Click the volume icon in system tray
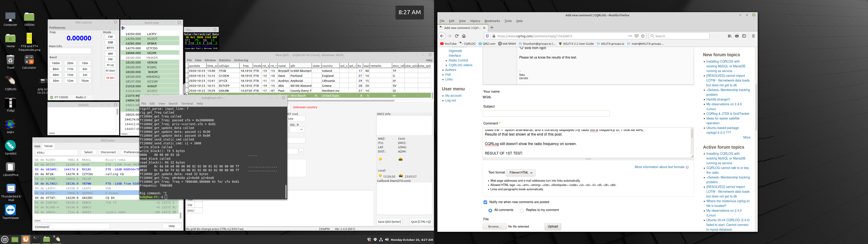868x244 pixels. (387, 240)
